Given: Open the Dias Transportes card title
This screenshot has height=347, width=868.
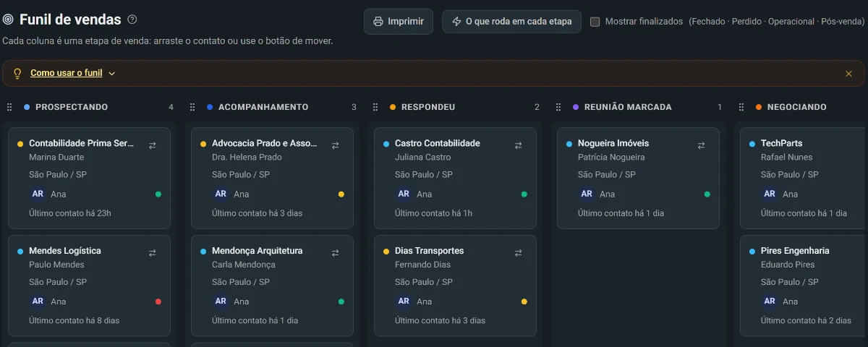Looking at the screenshot, I should (430, 251).
